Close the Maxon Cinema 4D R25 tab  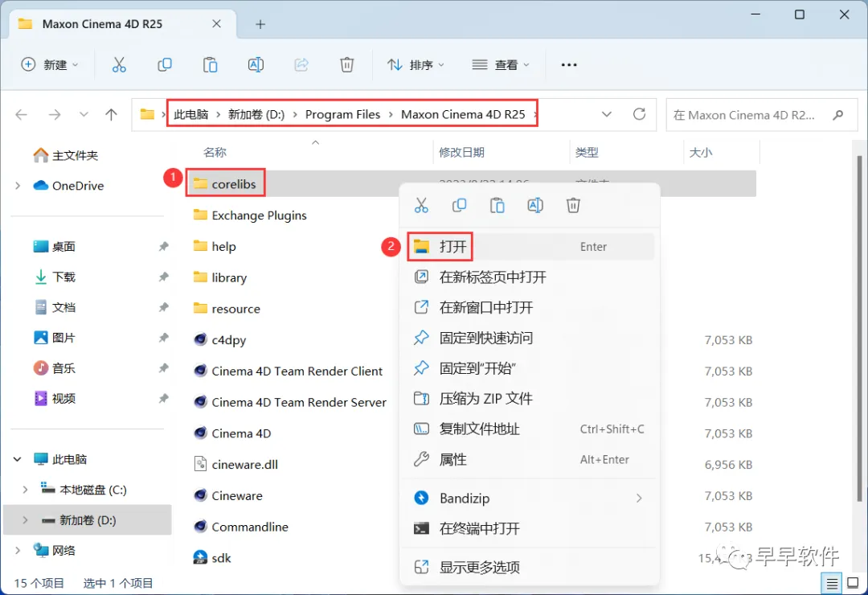216,24
